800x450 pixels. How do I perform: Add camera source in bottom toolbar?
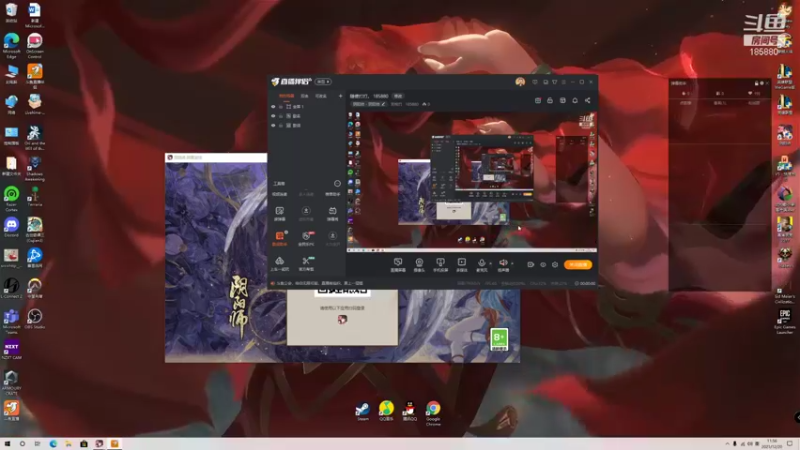pos(419,264)
